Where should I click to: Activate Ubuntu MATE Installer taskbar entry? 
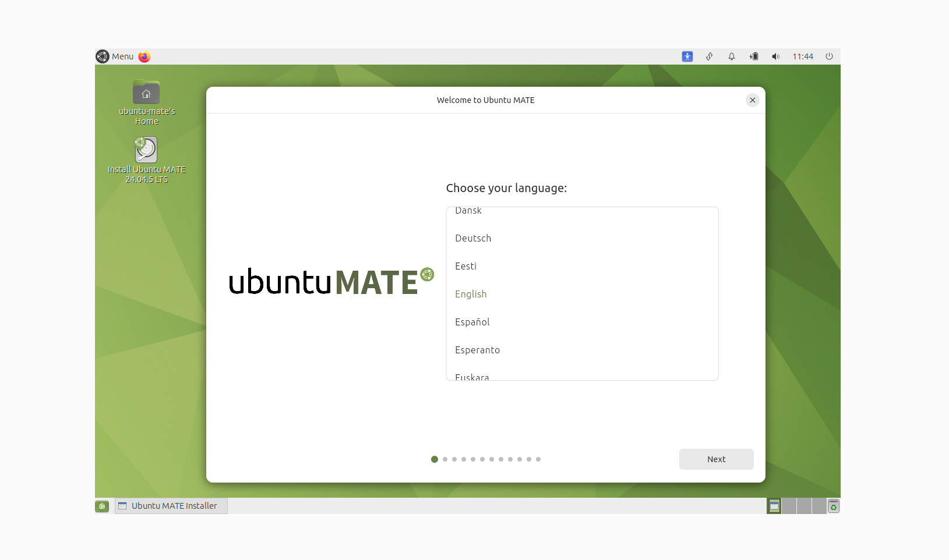point(171,506)
